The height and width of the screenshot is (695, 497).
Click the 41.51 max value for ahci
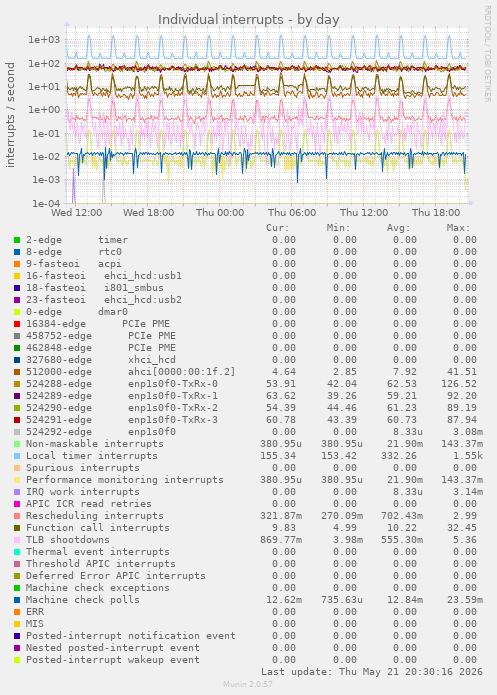point(462,372)
